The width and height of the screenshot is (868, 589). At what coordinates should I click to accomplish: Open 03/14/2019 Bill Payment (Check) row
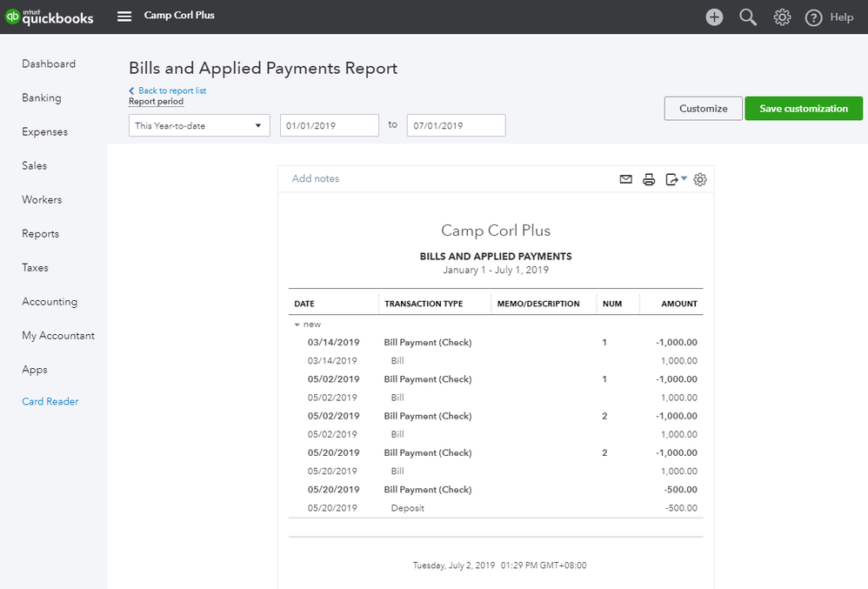click(496, 343)
